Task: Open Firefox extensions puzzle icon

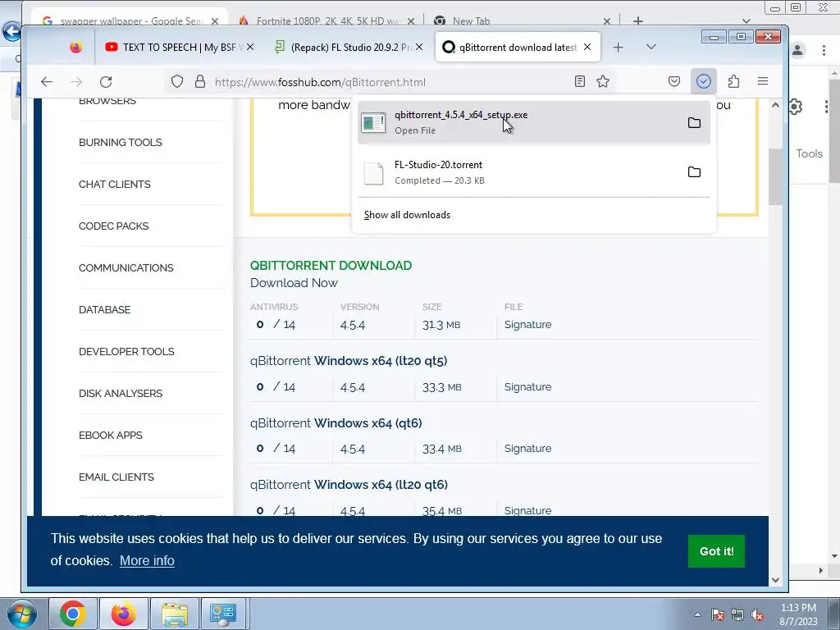Action: [x=733, y=81]
